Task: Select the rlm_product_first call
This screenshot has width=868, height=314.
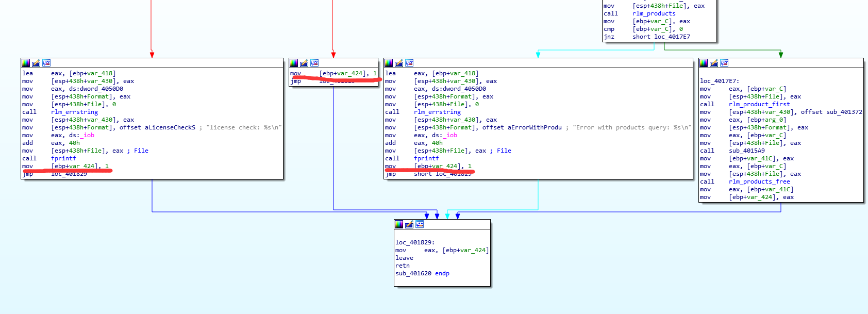Action: (x=759, y=104)
